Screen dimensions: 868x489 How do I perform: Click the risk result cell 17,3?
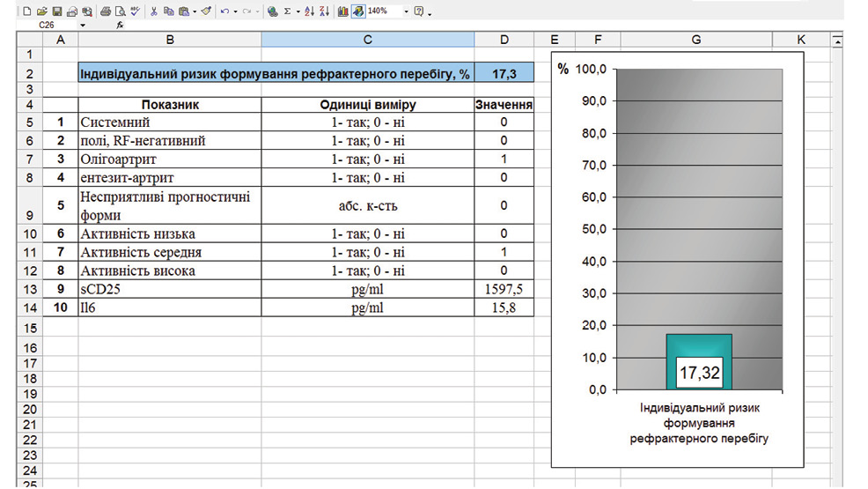[504, 74]
